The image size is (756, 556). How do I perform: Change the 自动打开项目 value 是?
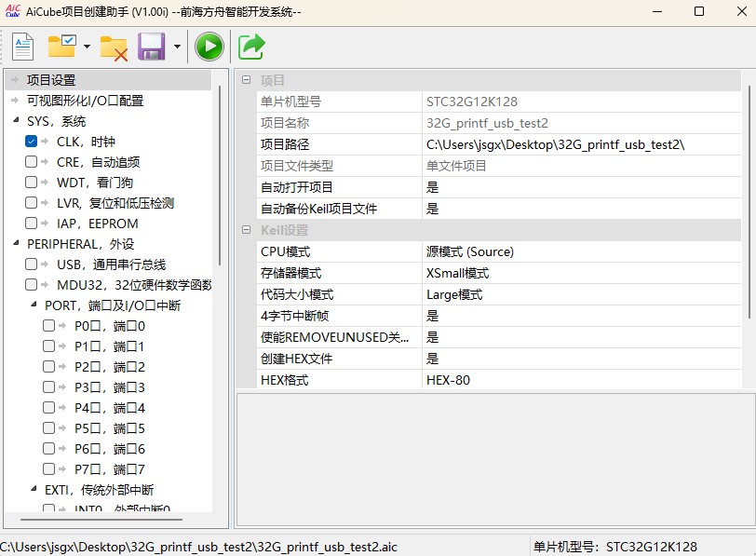pos(582,187)
